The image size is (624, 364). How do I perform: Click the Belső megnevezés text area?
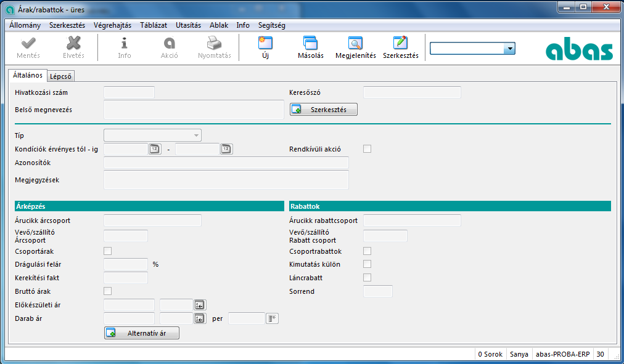pos(194,110)
